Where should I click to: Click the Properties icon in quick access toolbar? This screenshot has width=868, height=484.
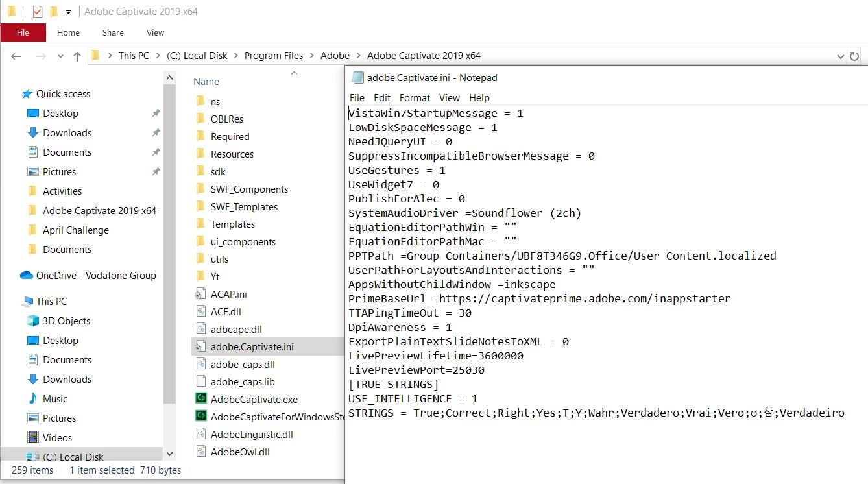click(38, 12)
